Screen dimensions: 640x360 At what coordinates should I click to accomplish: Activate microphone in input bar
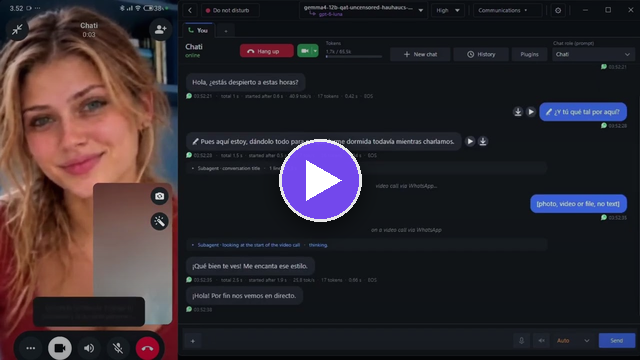coord(521,341)
